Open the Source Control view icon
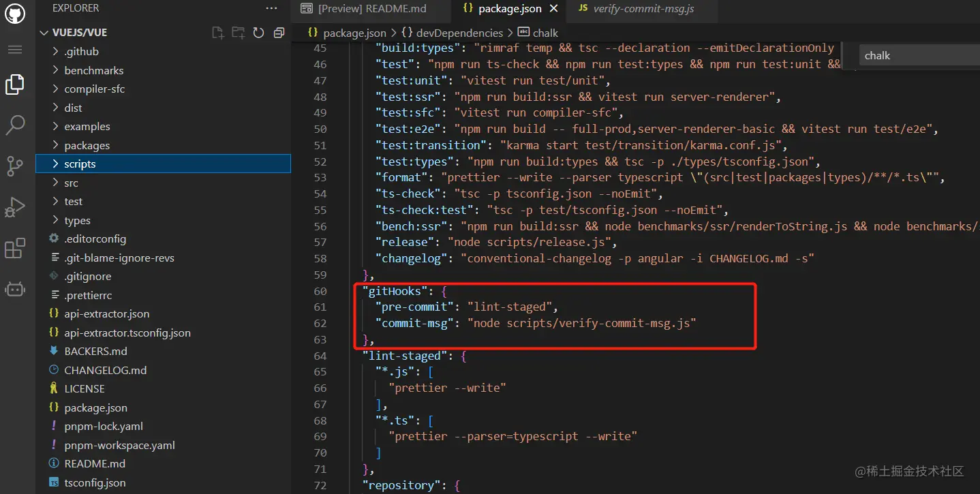980x494 pixels. coord(15,166)
